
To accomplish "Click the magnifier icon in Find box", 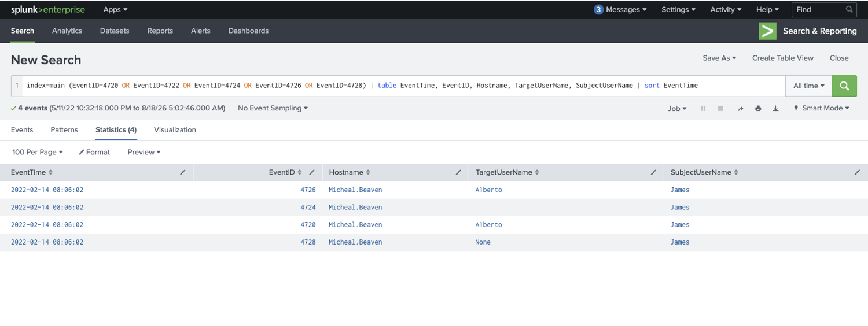I will click(849, 10).
